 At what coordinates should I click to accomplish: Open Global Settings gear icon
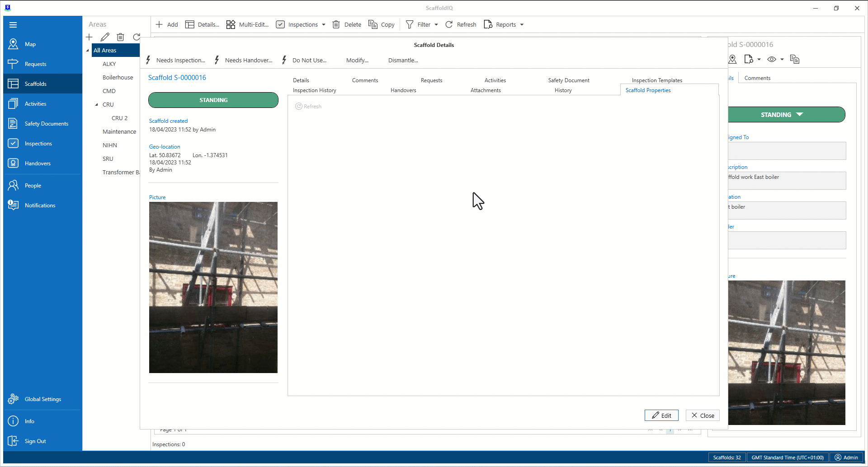point(13,399)
